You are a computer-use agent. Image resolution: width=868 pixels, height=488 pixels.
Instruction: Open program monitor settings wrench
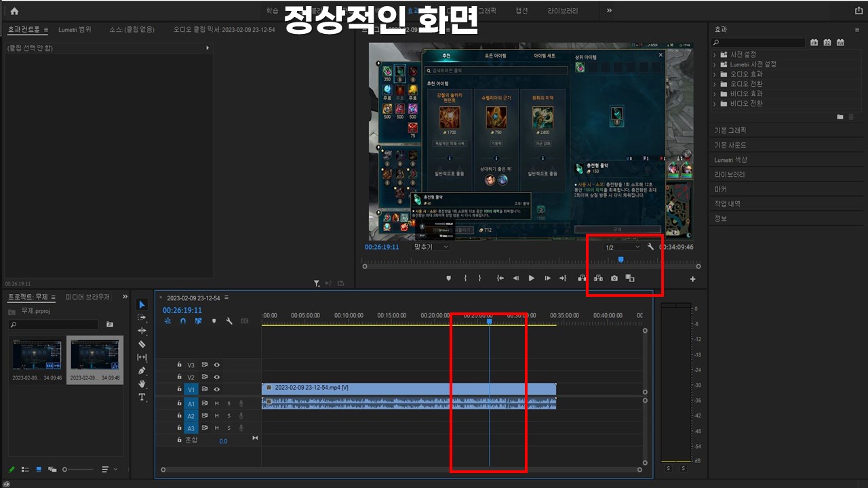click(651, 247)
